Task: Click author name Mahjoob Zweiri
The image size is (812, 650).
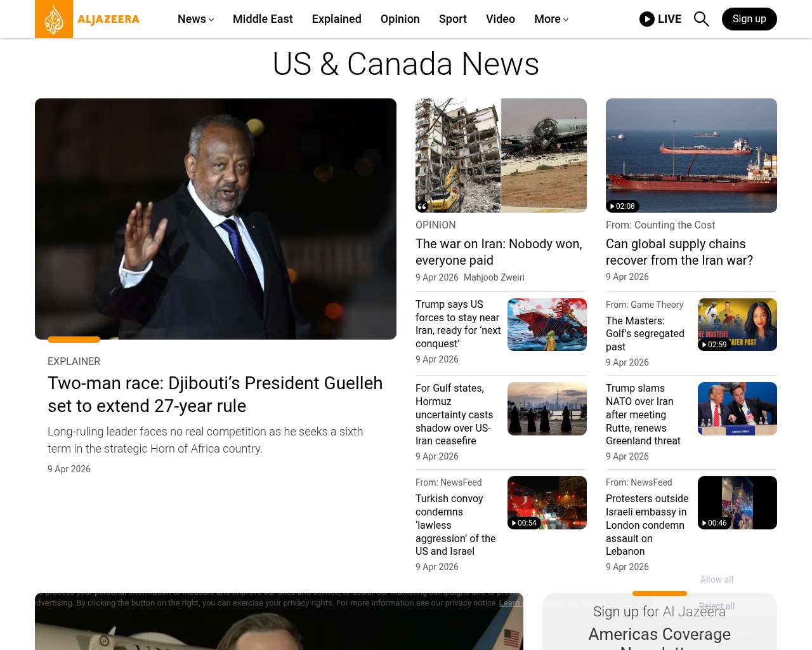Action: click(x=494, y=277)
